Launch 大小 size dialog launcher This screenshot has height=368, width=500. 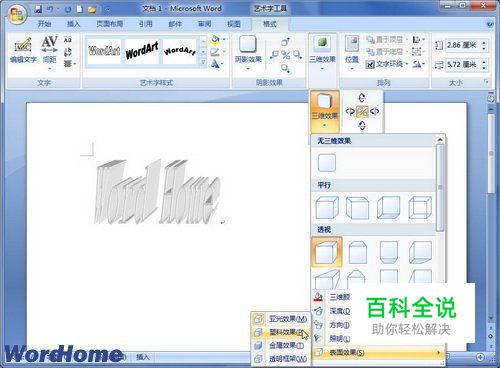pos(486,82)
